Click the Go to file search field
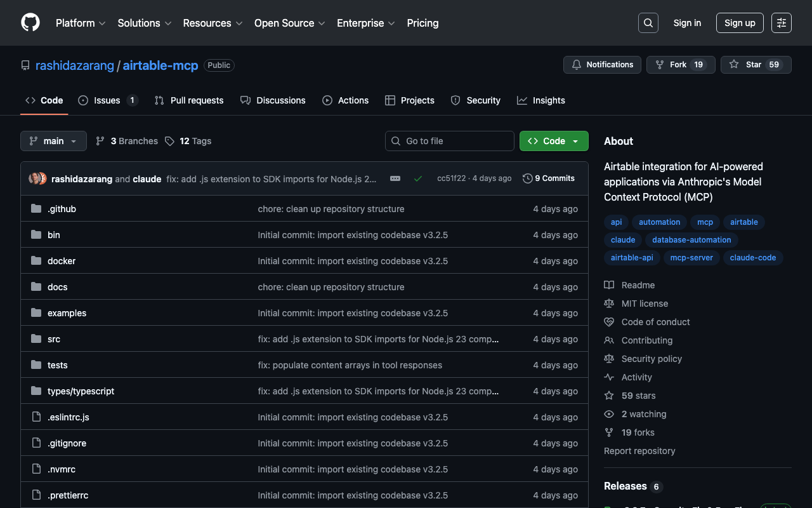812x508 pixels. click(x=449, y=141)
